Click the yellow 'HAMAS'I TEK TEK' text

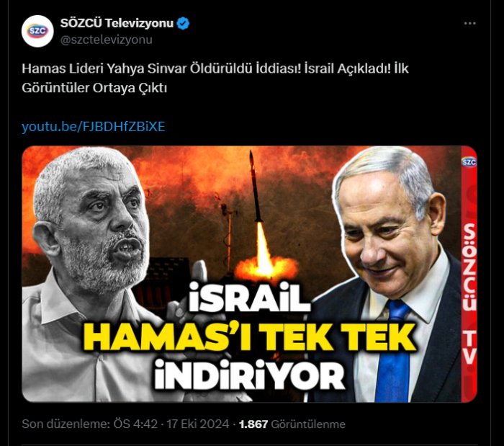(x=251, y=336)
